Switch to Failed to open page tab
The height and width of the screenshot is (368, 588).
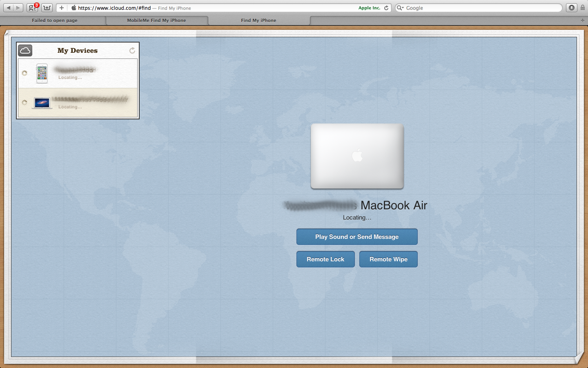[x=55, y=20]
